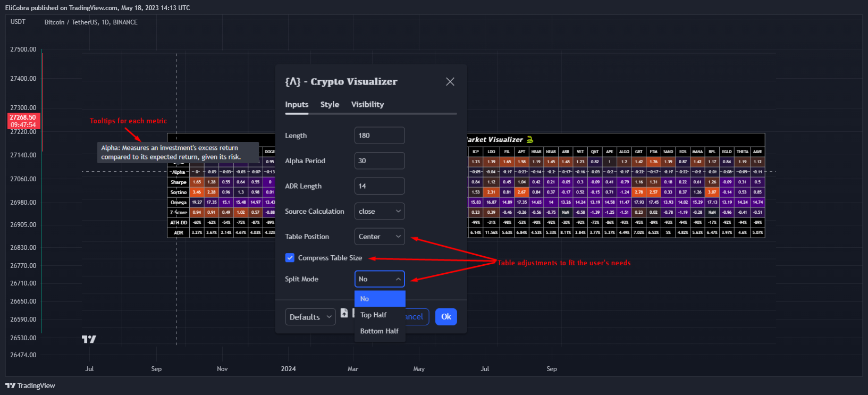Open the Defaults dropdown

tap(310, 317)
